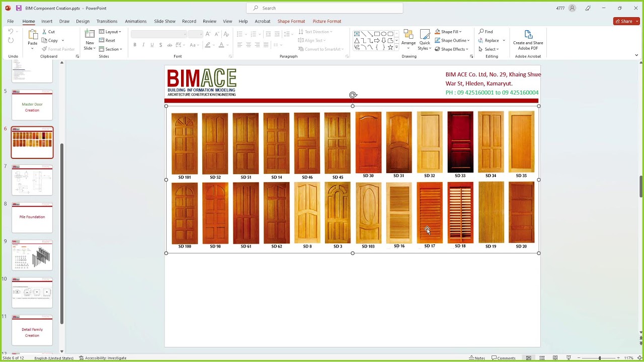Click the Paste clipboard icon
644x362 pixels.
pos(33,35)
